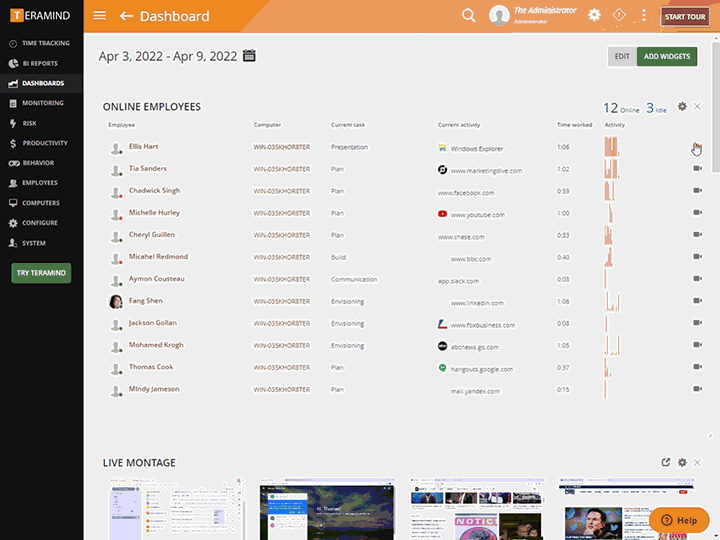Click camera icon for Tia Sanders

(697, 169)
